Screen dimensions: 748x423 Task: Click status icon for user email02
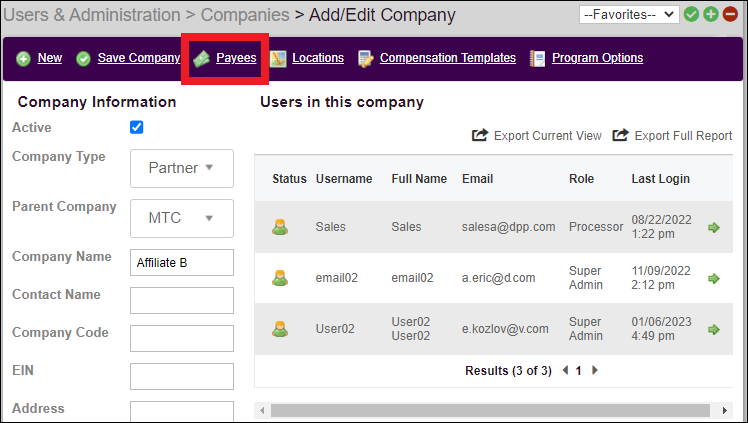280,278
